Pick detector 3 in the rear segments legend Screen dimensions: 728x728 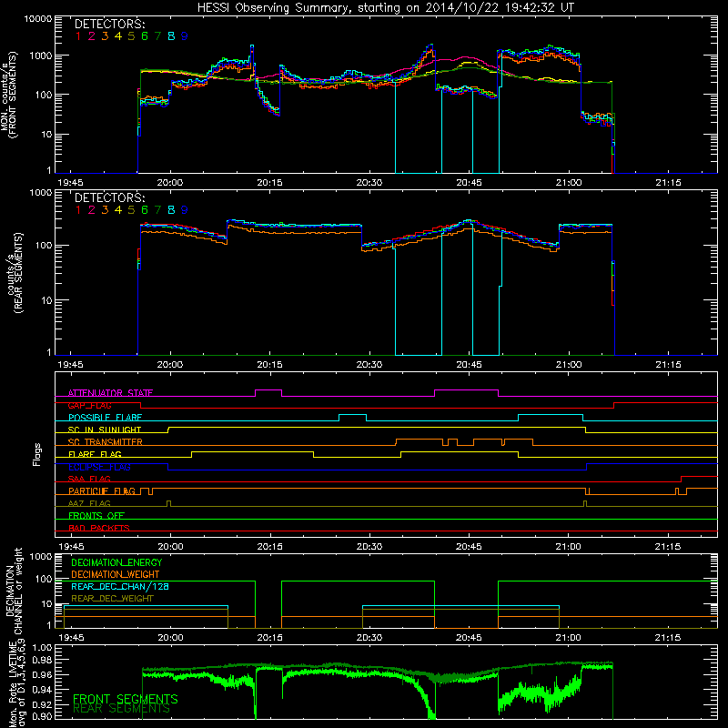tap(105, 210)
